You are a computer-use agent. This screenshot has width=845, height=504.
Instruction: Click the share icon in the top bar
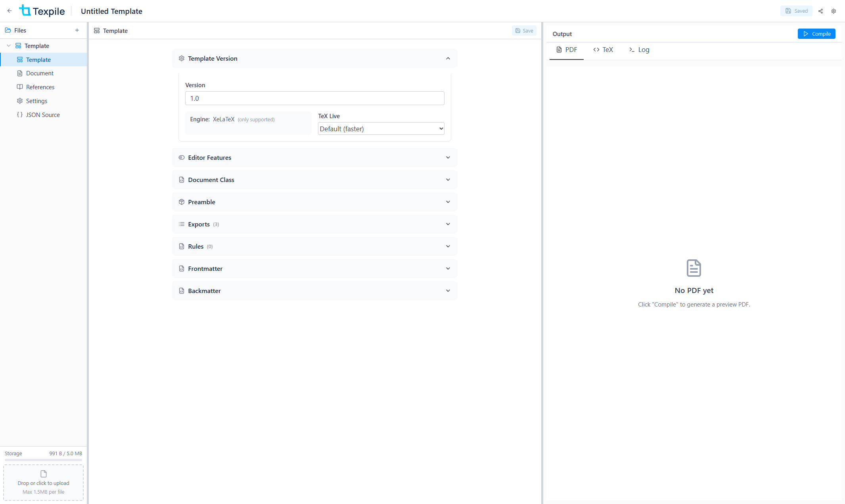click(x=820, y=11)
